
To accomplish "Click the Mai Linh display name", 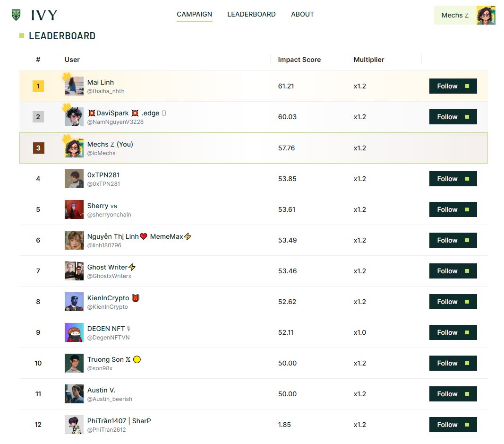I will (x=100, y=82).
